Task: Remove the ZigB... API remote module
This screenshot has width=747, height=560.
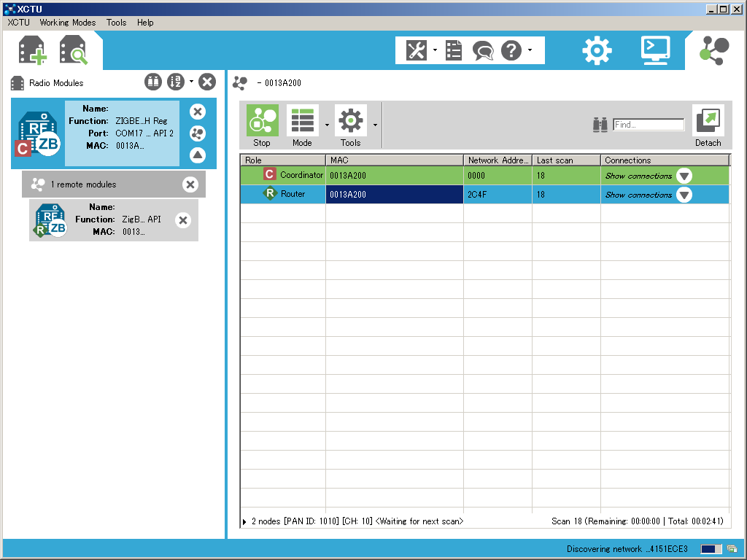Action: (183, 220)
